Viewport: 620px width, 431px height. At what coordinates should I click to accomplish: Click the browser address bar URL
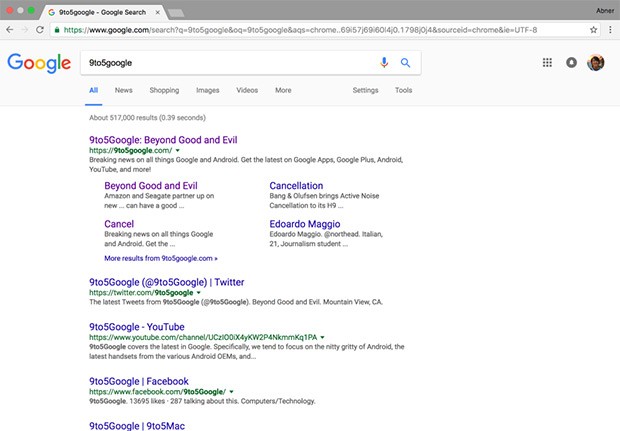301,30
